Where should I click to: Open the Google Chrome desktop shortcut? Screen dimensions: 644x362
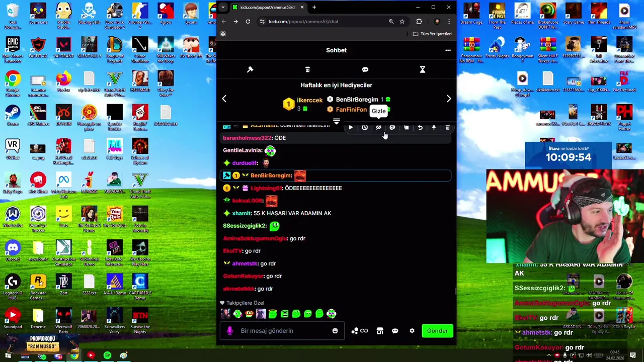13,83
